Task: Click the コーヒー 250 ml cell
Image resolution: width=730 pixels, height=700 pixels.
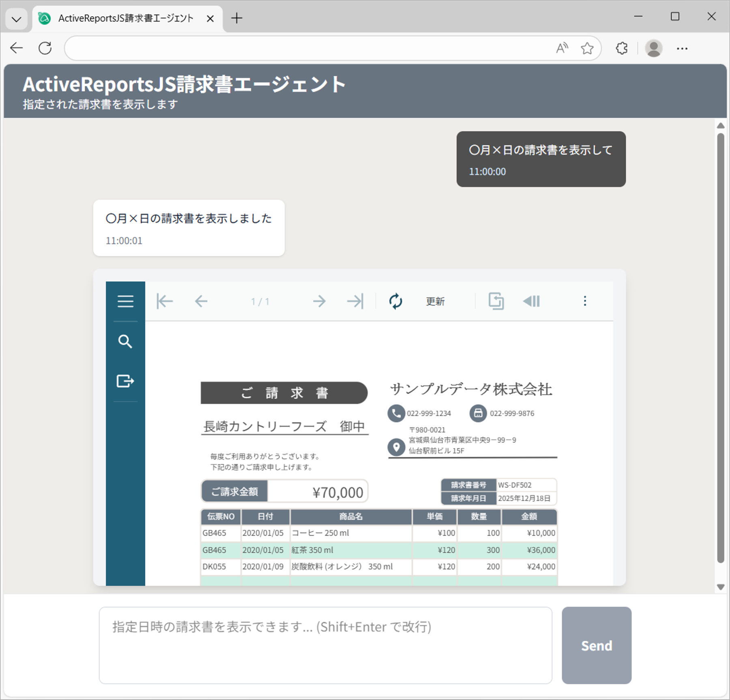Action: pos(351,533)
